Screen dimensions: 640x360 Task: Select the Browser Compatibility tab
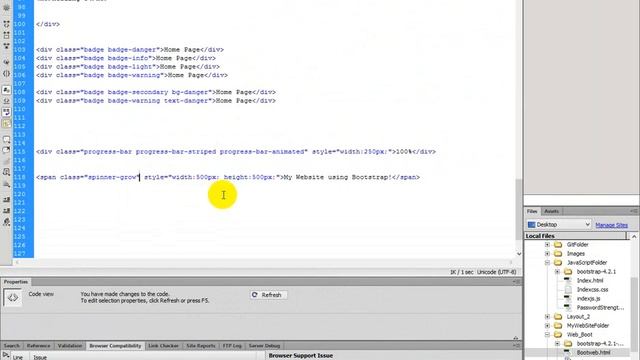tap(115, 346)
